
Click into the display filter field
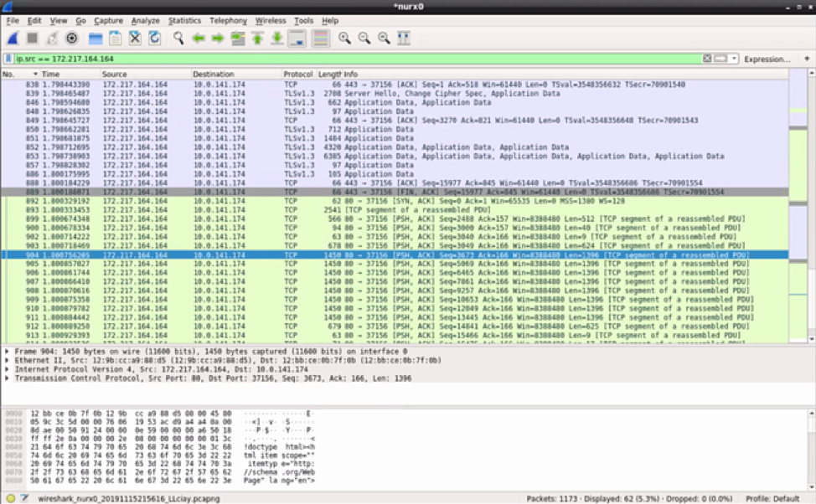point(357,59)
